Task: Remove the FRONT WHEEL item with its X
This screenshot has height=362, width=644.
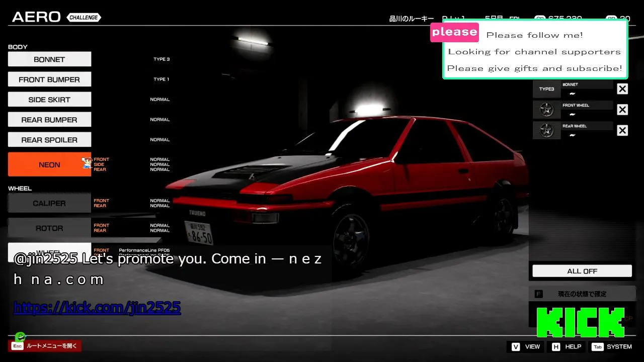Action: [x=622, y=110]
